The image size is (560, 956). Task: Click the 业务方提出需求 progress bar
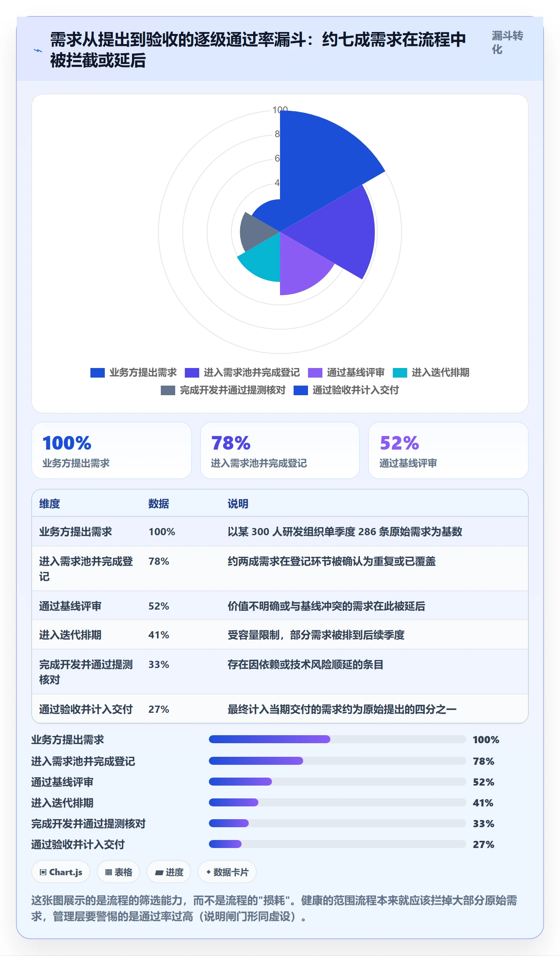338,739
